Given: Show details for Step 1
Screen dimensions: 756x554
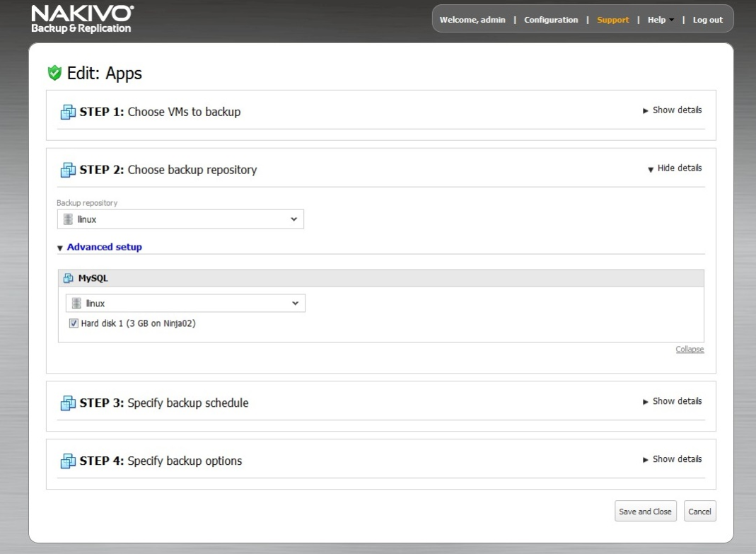Looking at the screenshot, I should click(x=672, y=110).
